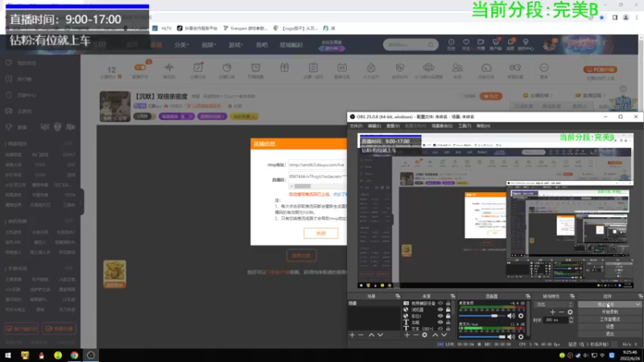Open 消息 bell icon on Douyu header
The width and height of the screenshot is (644, 362).
click(510, 44)
